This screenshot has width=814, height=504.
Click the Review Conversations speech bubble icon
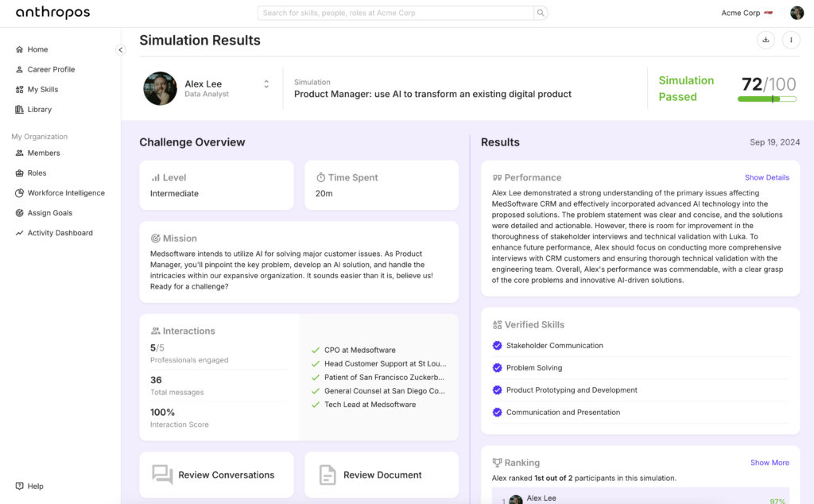pyautogui.click(x=162, y=475)
